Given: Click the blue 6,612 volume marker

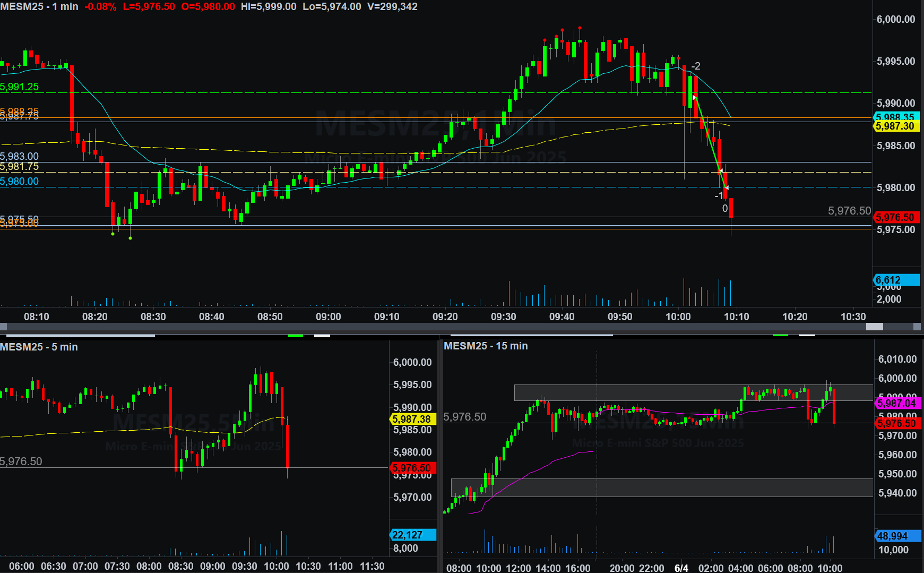Looking at the screenshot, I should pyautogui.click(x=896, y=280).
